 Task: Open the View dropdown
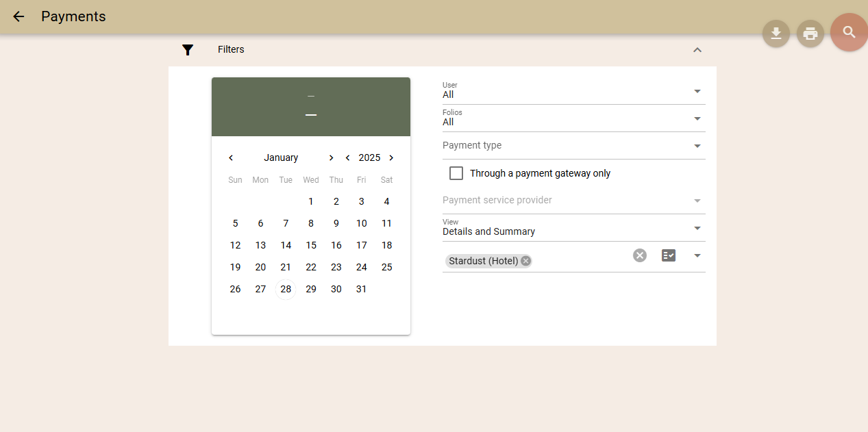click(x=574, y=228)
